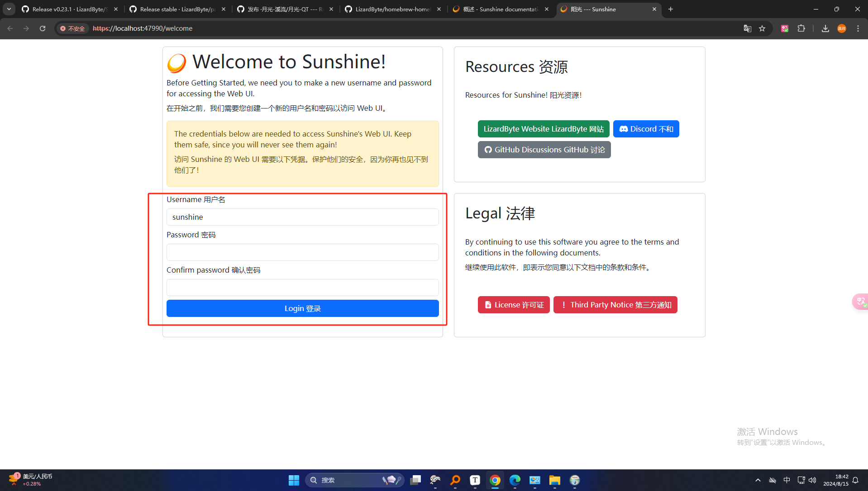Screen dimensions: 868x491
Task: Go forward to the next page
Action: tap(26, 28)
